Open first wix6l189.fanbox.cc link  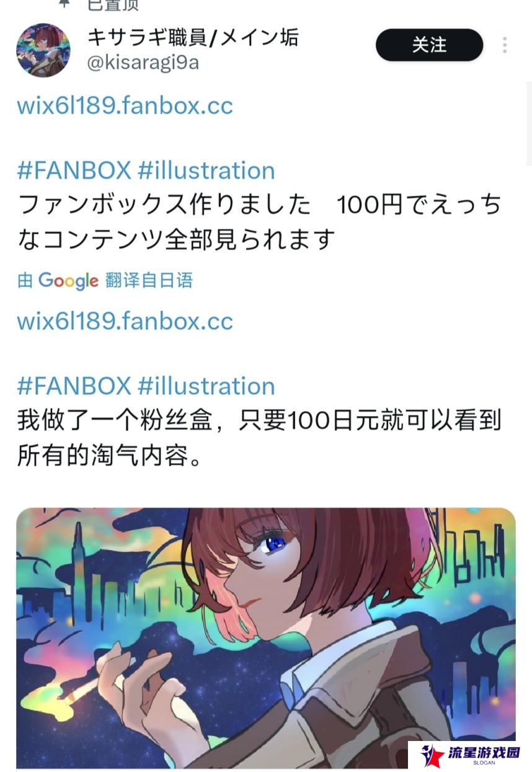tap(125, 105)
